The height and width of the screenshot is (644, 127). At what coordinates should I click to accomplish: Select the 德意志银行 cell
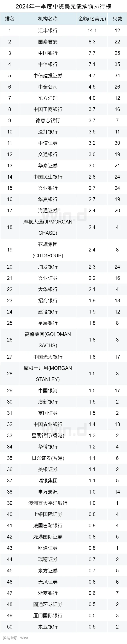[47, 121]
